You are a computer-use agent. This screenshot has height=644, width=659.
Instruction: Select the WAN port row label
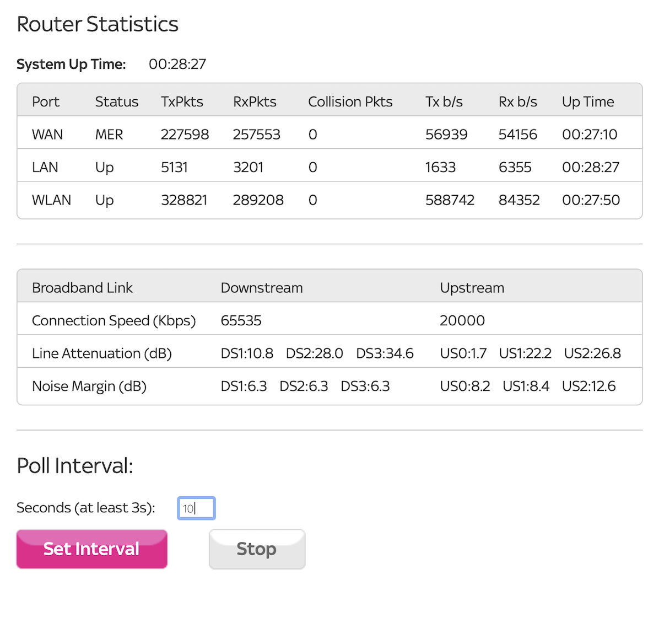pos(47,135)
